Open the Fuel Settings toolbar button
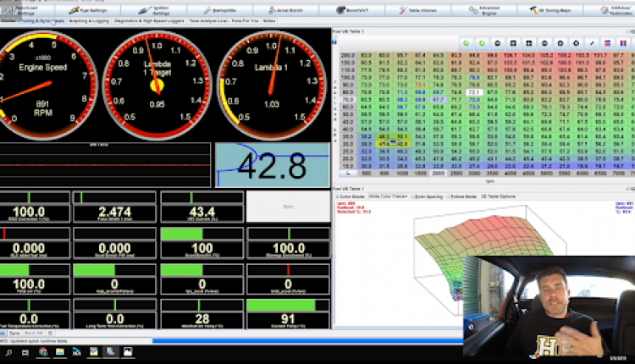This screenshot has height=364, width=635. (x=87, y=10)
